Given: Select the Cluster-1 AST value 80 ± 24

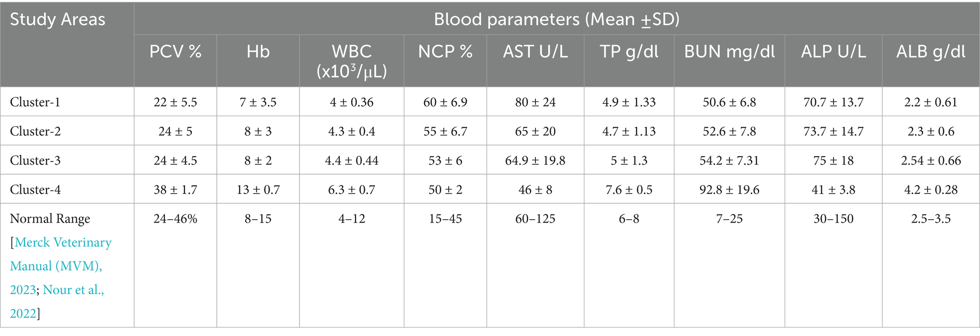Looking at the screenshot, I should pos(535,102).
